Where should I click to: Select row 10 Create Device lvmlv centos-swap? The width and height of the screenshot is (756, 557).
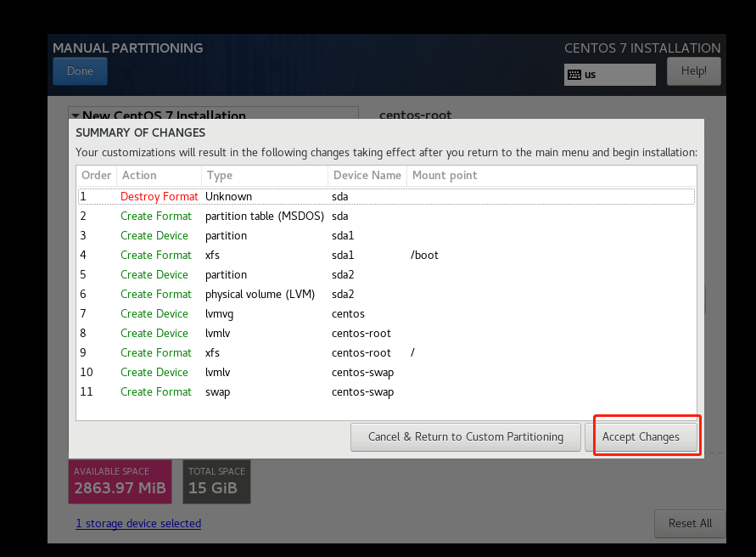(x=386, y=372)
